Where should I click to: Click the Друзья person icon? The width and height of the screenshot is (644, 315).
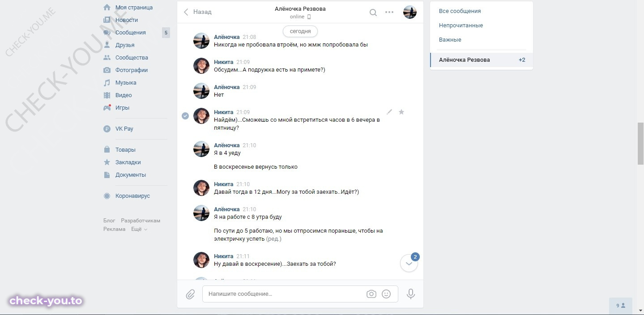tap(107, 45)
